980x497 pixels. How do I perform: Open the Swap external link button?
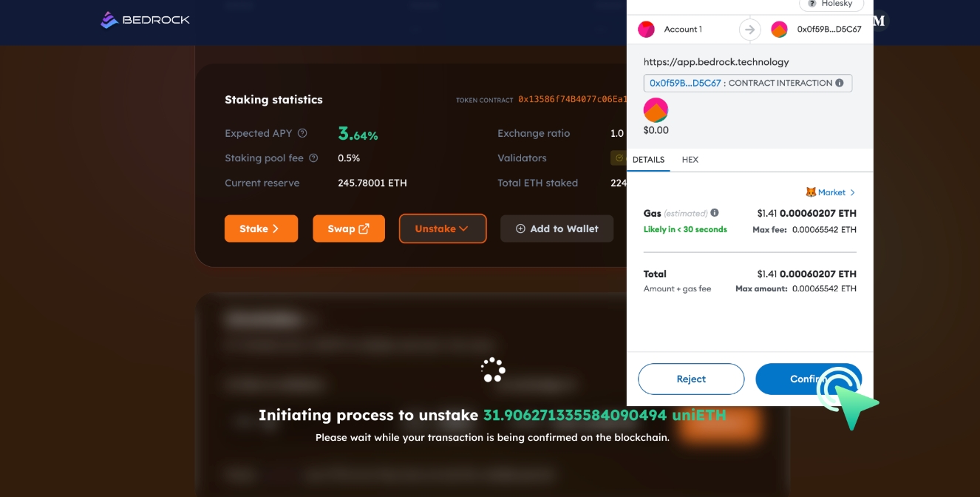[348, 229]
